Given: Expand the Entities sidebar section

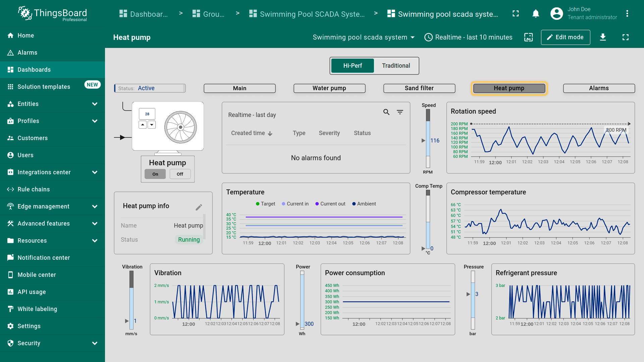Looking at the screenshot, I should [x=95, y=104].
